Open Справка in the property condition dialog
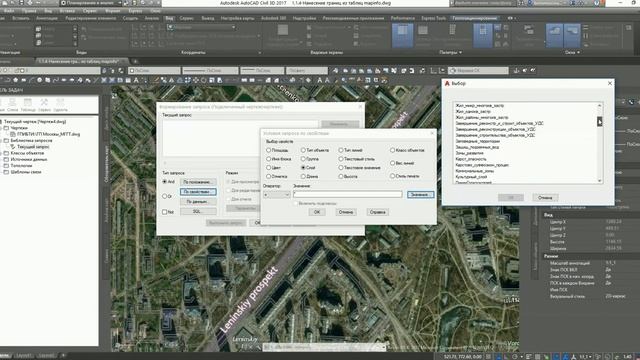Screen dimensions: 640x360 coord(377,212)
